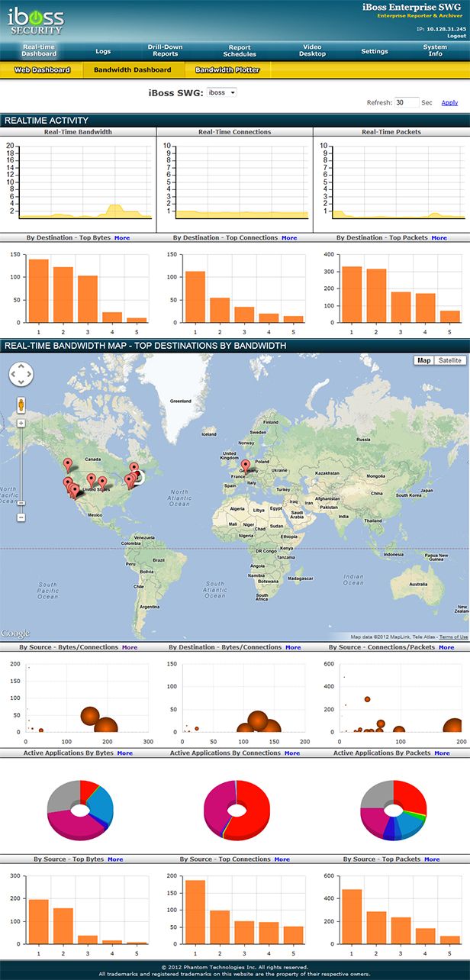
Task: Click bar 1 in By Source Top Packets
Action: 352,917
